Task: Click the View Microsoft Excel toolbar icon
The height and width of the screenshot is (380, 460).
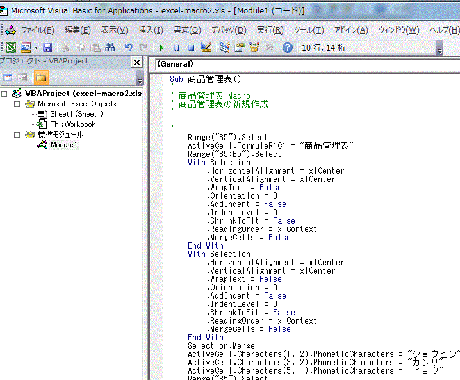Action: [11, 48]
